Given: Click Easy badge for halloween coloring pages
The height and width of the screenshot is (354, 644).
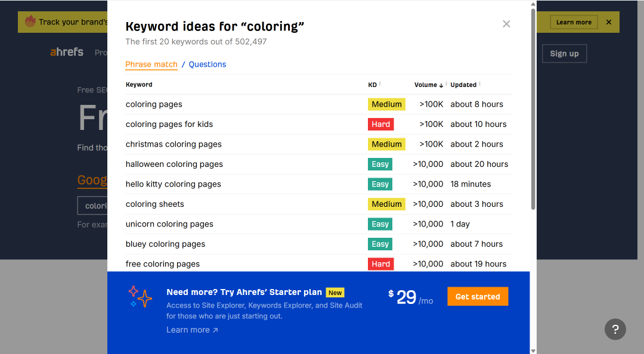Looking at the screenshot, I should [x=380, y=164].
